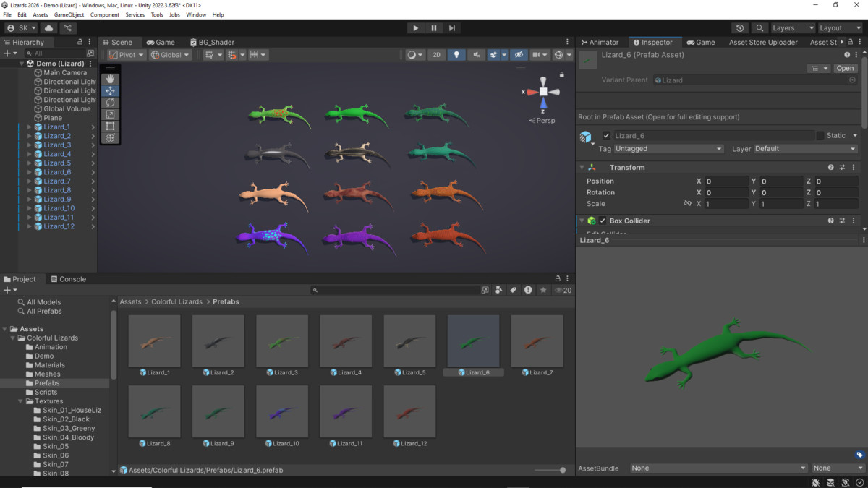Open the Tag dropdown in the Inspector
Image resolution: width=868 pixels, height=488 pixels.
click(667, 149)
